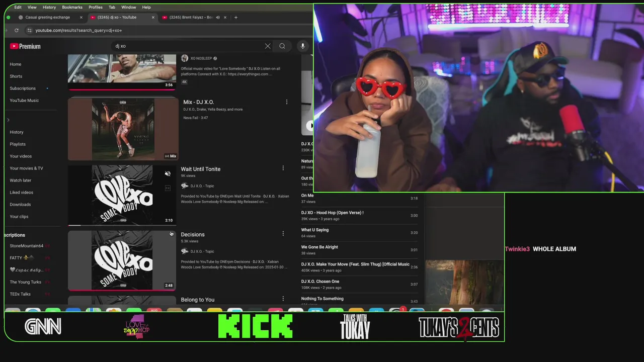Unmute preview on Wait Until Tonite thumbnail
Screen dimensions: 644x362
(168, 174)
